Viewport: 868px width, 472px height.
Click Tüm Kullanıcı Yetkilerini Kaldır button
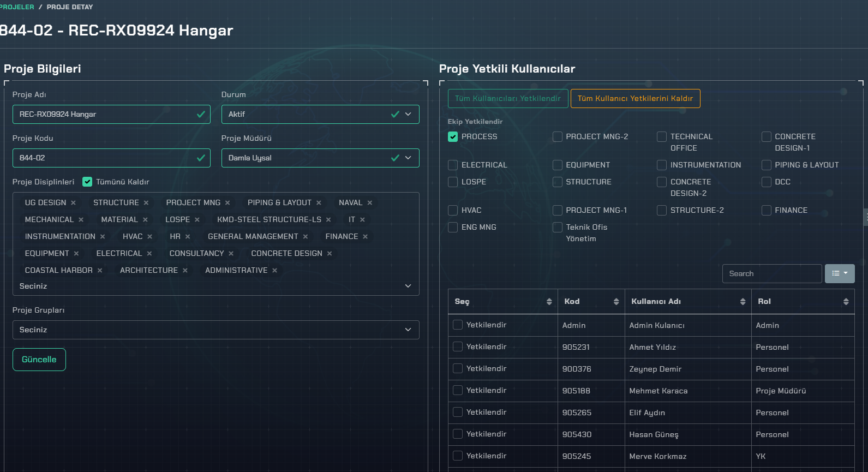(x=635, y=99)
